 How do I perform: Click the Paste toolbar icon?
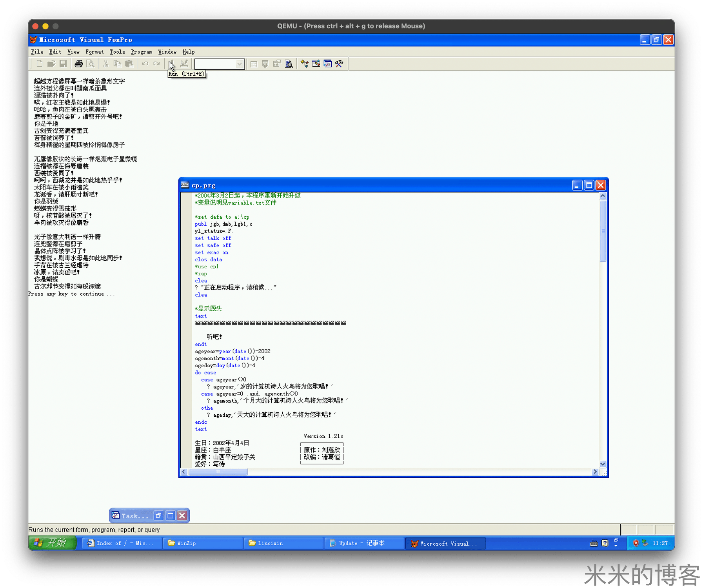click(x=129, y=64)
